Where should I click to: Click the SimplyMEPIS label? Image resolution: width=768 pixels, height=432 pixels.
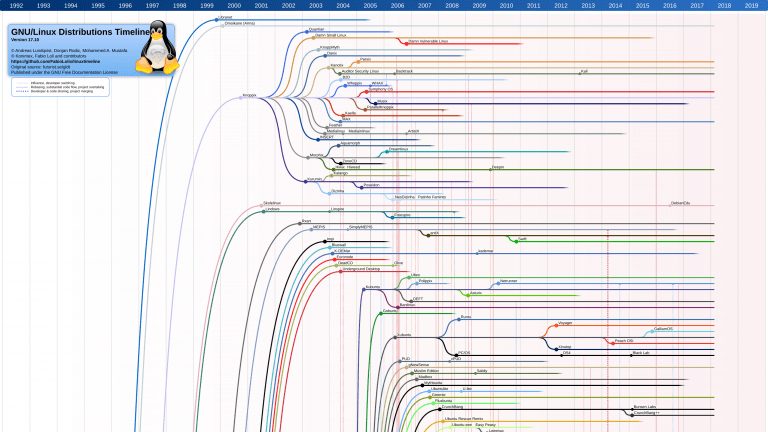coord(360,227)
